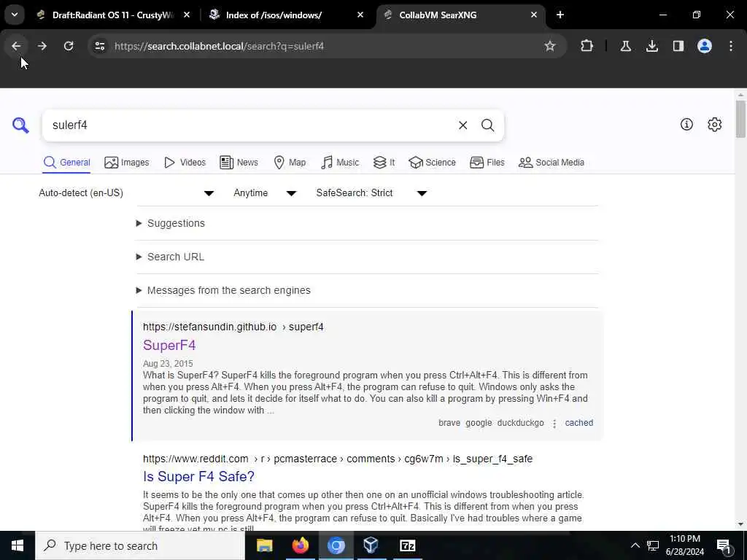The height and width of the screenshot is (560, 747).
Task: Bookmark this page with the star
Action: 550,46
